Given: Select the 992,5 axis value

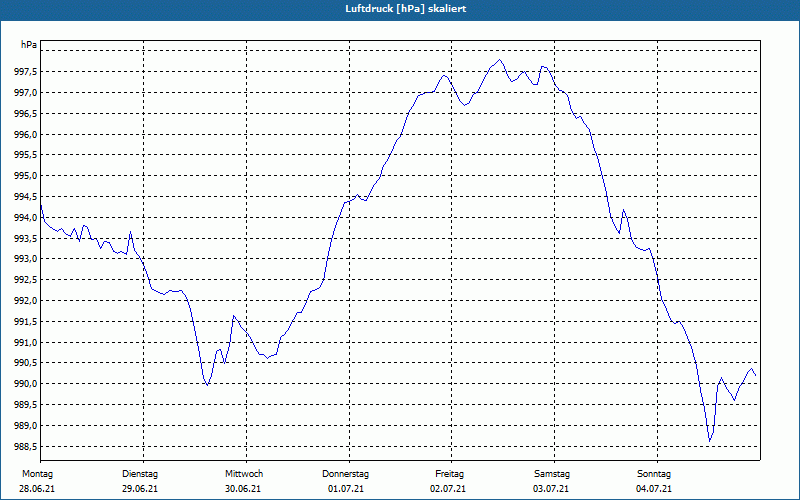Looking at the screenshot, I should click(25, 280).
